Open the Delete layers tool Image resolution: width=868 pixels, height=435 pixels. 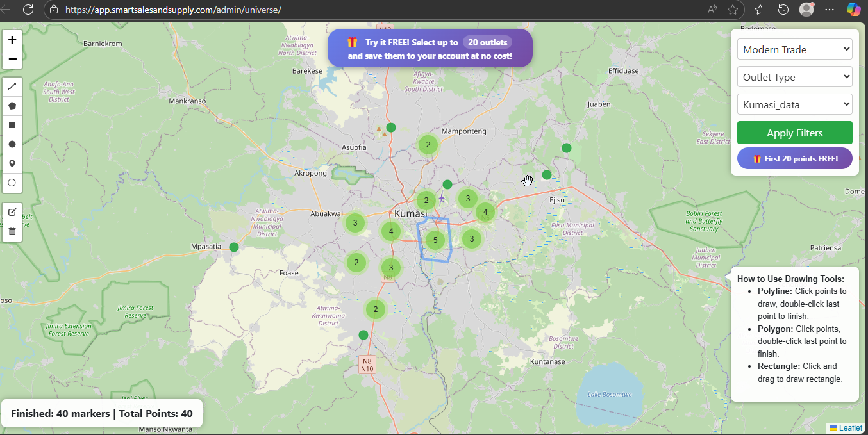12,231
